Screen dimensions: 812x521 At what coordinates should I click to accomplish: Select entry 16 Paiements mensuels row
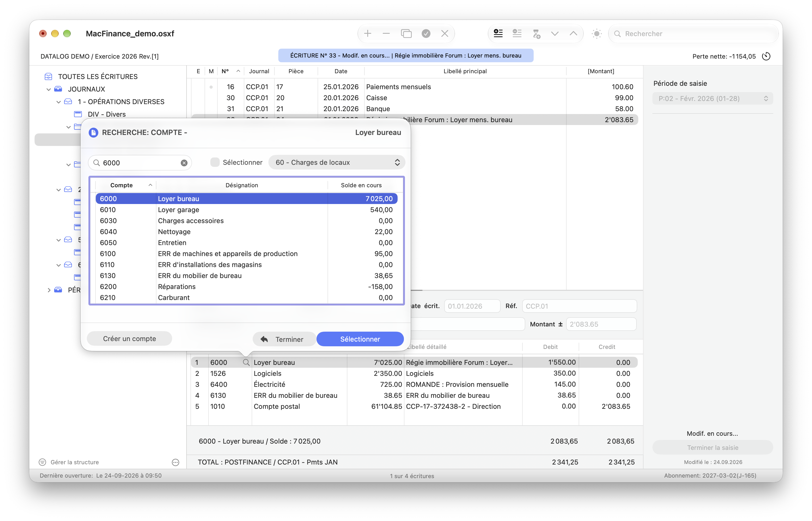coord(414,87)
